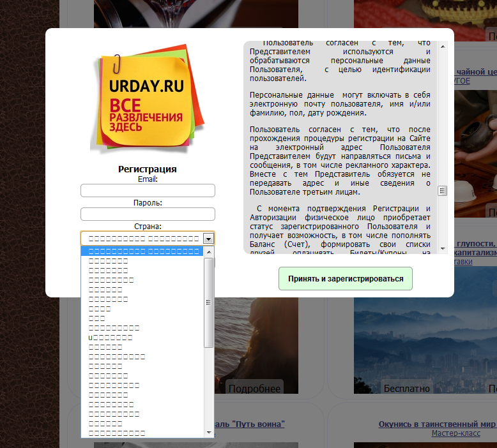Click the Email input field
Viewport: 497px width, 448px height.
148,191
